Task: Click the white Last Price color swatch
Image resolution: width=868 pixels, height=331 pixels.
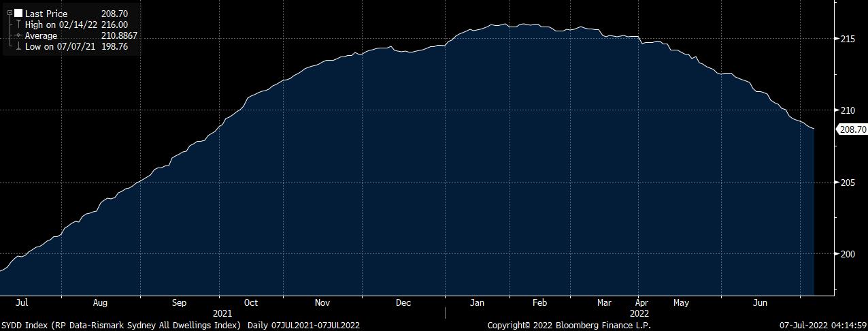Action: [x=18, y=14]
